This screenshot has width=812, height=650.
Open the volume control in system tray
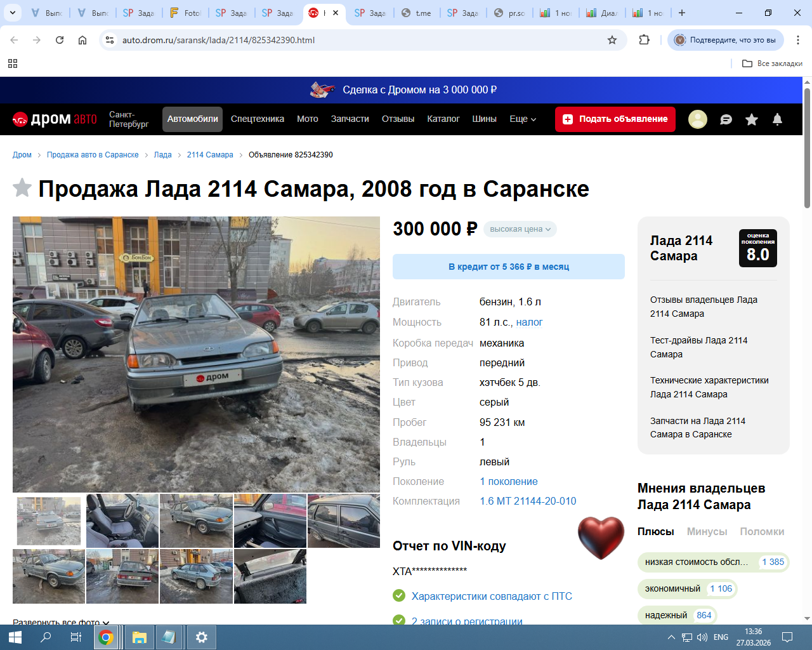702,637
